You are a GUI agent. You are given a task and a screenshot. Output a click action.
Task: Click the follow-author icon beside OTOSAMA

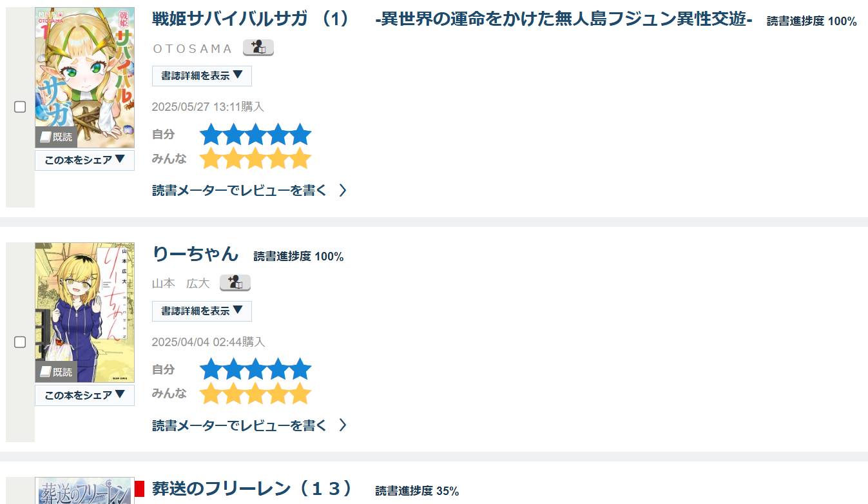click(x=258, y=48)
